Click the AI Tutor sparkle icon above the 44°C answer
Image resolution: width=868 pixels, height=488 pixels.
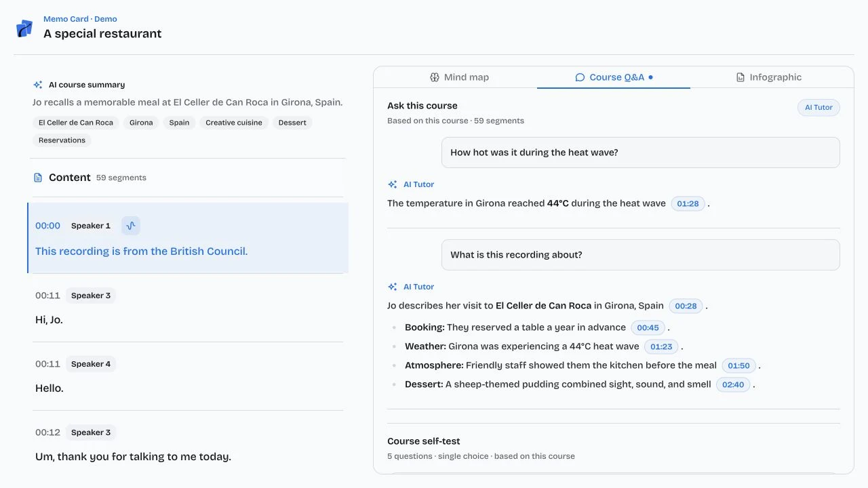[393, 184]
